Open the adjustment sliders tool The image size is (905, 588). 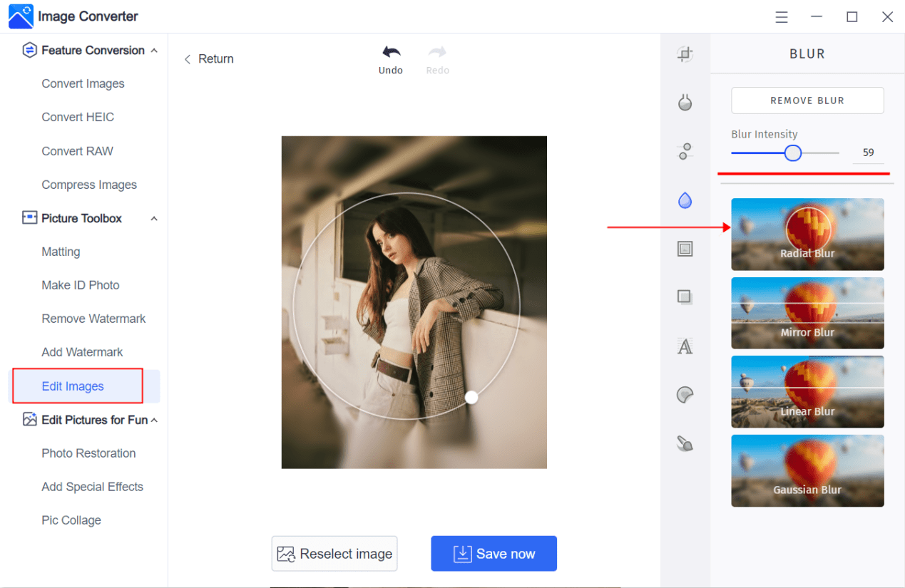point(685,151)
